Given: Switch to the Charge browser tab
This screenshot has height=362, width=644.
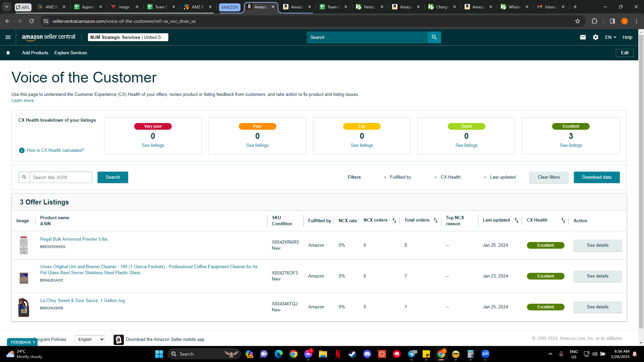Looking at the screenshot, I should (x=441, y=7).
